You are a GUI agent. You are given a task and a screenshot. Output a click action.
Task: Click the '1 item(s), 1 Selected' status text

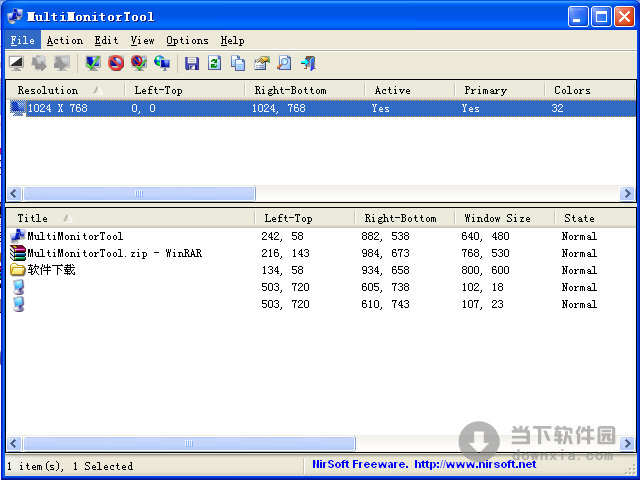70,466
